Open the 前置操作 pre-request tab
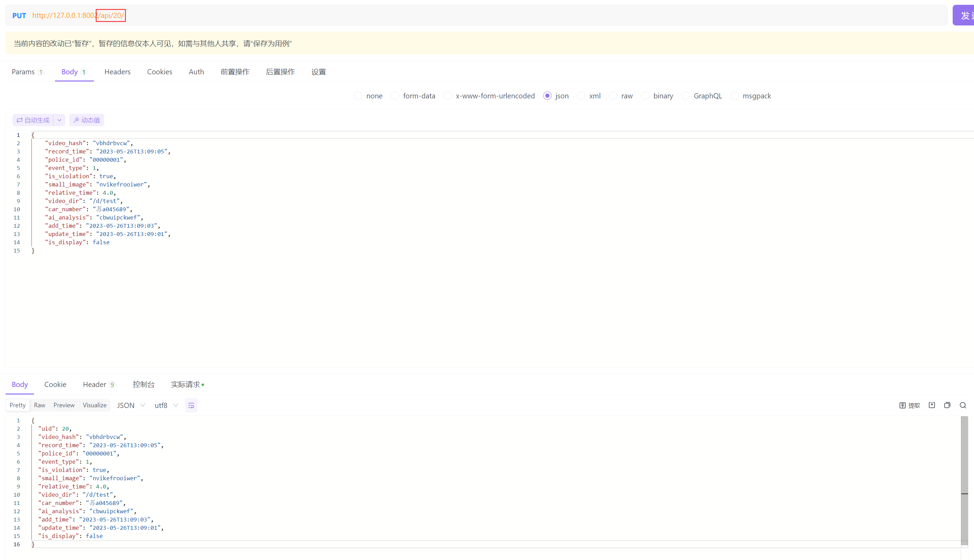 (235, 72)
